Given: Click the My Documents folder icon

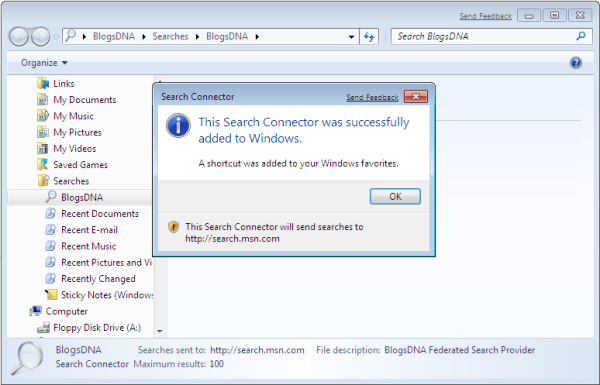Looking at the screenshot, I should pos(42,100).
